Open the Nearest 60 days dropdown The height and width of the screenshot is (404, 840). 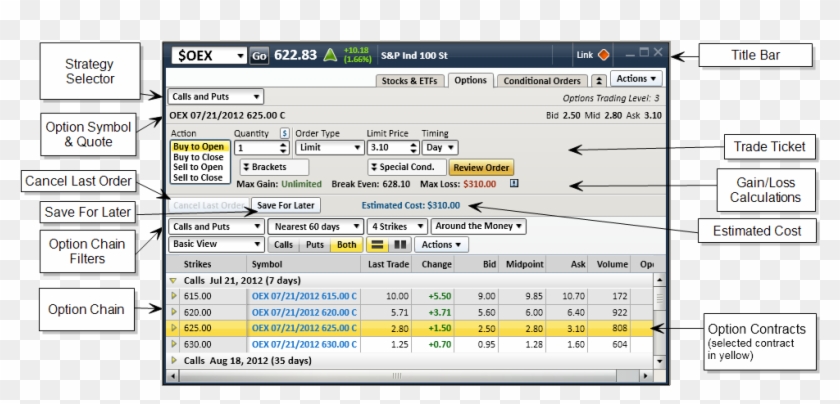(x=316, y=227)
